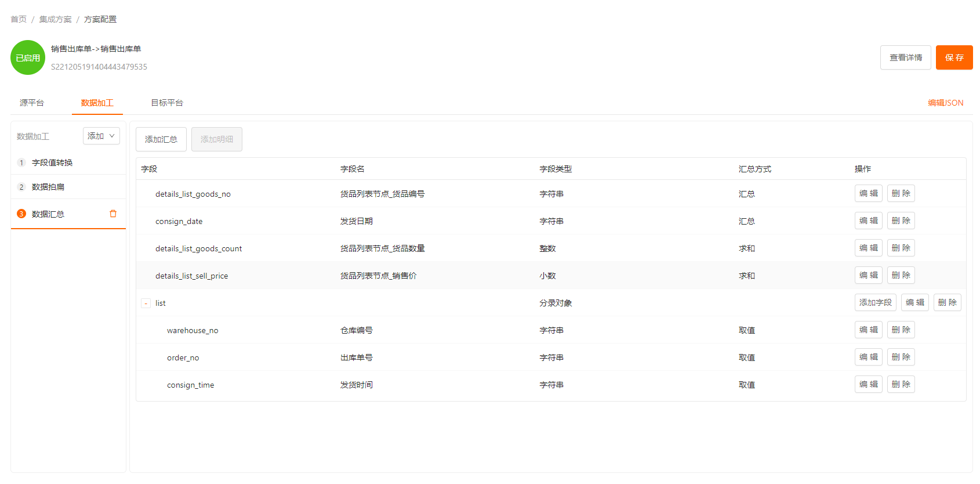Open the 添加 dropdown in 数据加工 panel

(101, 136)
